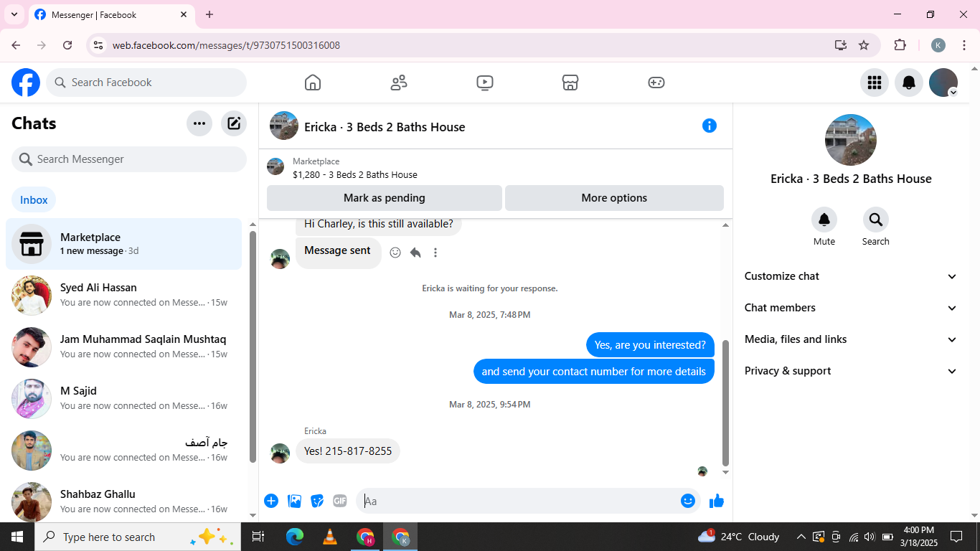Image resolution: width=980 pixels, height=551 pixels.
Task: Open the Gaming controller icon
Action: tap(656, 83)
